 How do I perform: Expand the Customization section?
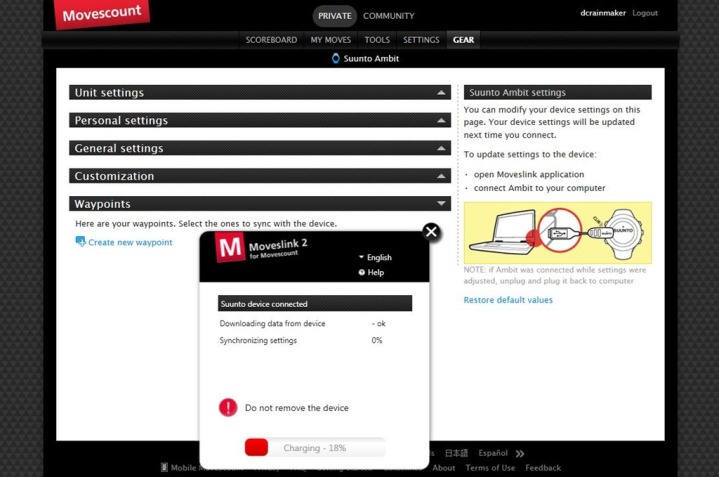pos(260,176)
